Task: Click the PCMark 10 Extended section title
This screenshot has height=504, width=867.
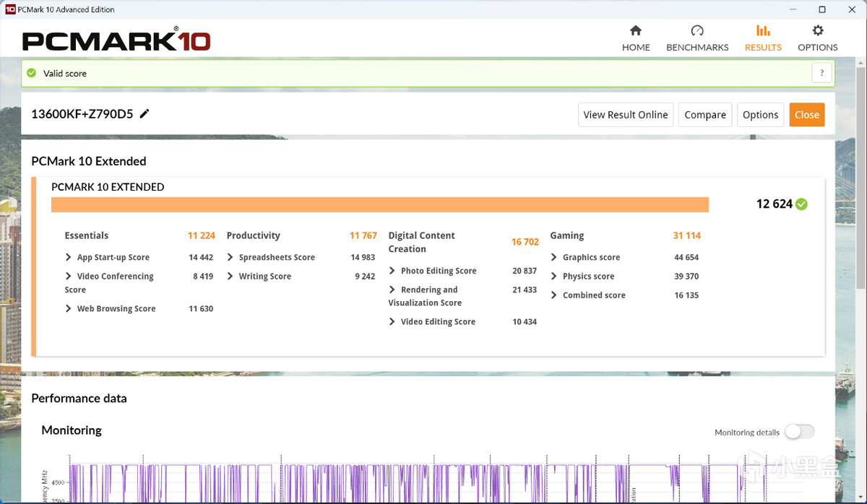Action: (x=89, y=161)
